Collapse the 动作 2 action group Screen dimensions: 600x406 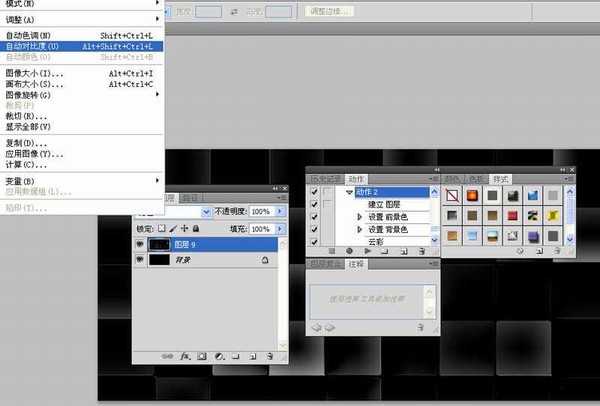click(350, 191)
